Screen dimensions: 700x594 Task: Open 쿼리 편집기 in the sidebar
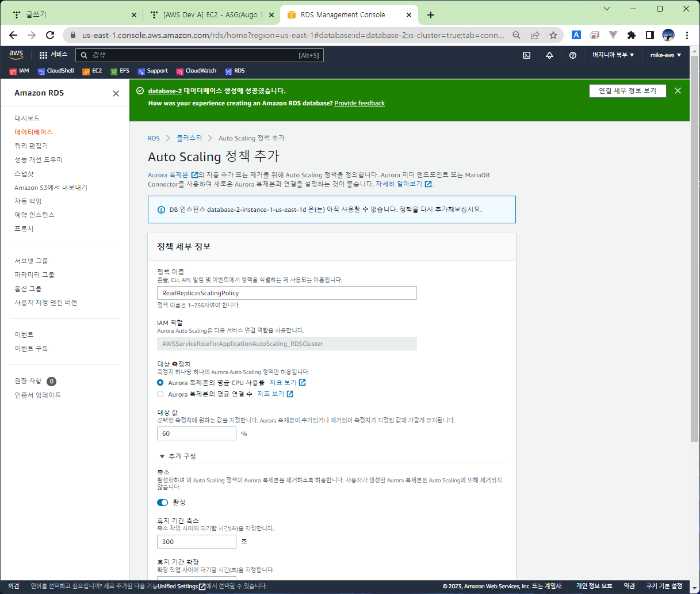(31, 146)
